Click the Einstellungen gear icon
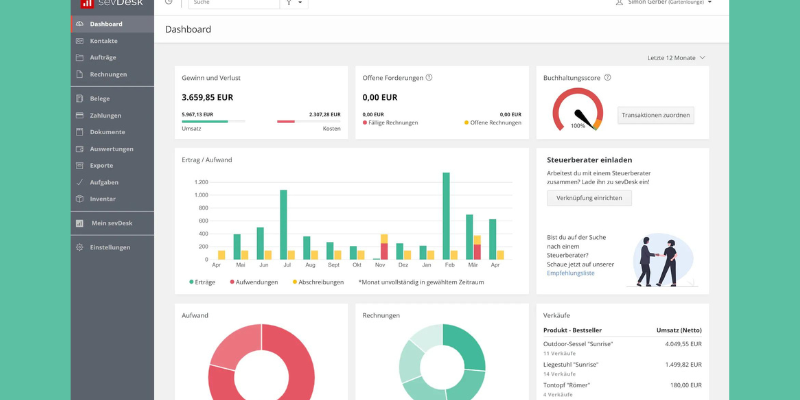This screenshot has width=800, height=400. tap(79, 247)
